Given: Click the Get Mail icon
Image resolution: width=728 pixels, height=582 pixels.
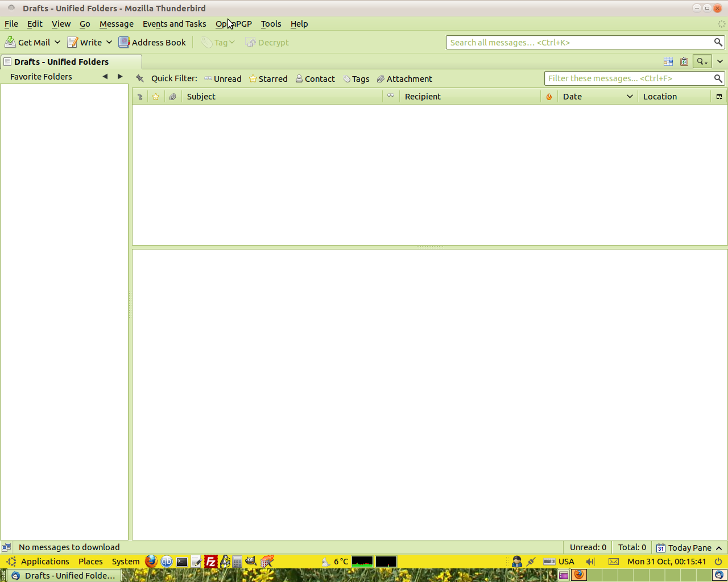Looking at the screenshot, I should pos(10,43).
